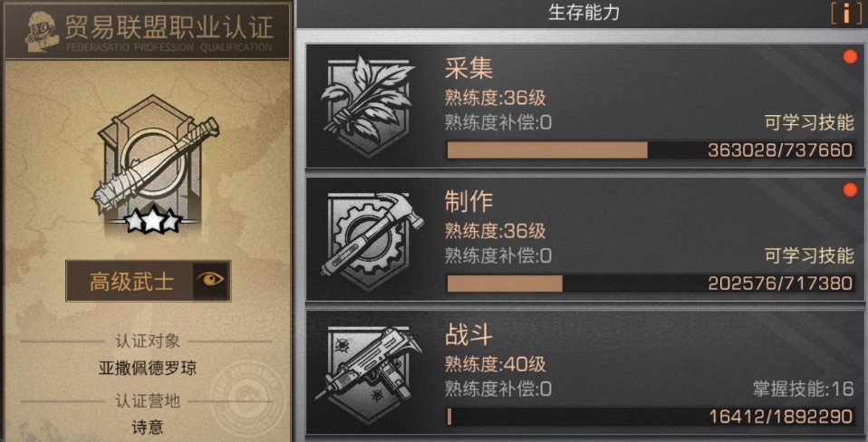Click the 战斗 submachine gun badge icon
Viewport: 868px width, 442px height.
click(x=368, y=363)
